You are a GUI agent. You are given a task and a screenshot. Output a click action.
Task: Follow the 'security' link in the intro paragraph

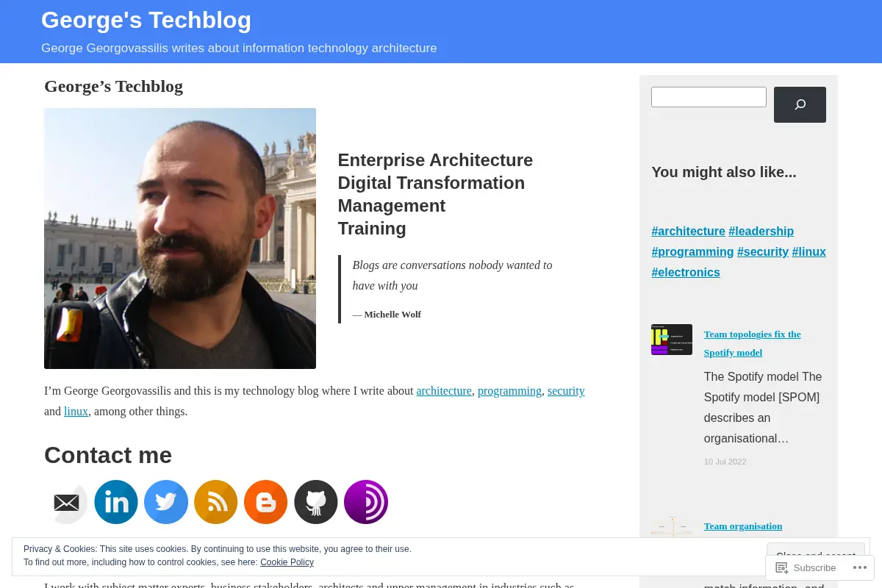pyautogui.click(x=566, y=391)
